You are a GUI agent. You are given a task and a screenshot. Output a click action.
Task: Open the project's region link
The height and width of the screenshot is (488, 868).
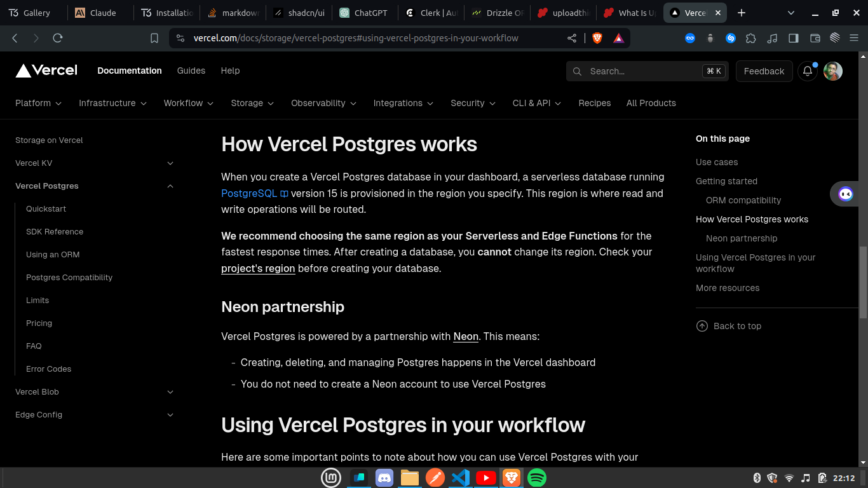coord(258,268)
